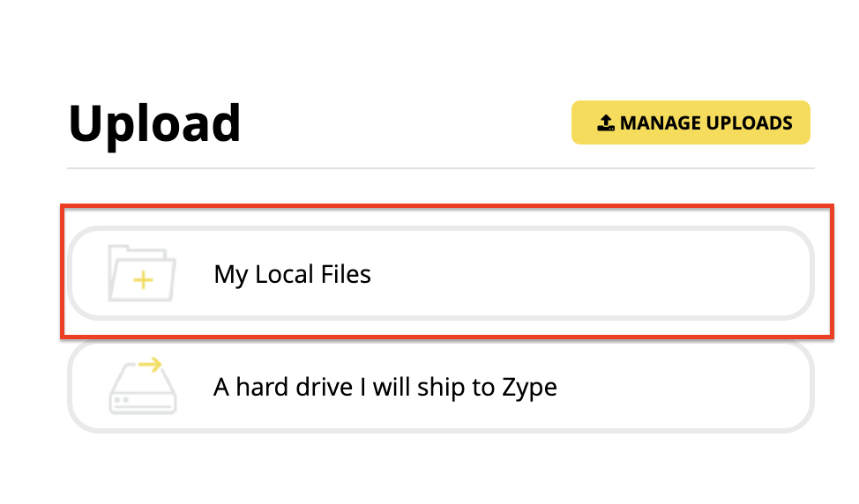Viewport: 859px width, 504px height.
Task: Click the drive slot indicator dots on drive icon
Action: click(122, 400)
